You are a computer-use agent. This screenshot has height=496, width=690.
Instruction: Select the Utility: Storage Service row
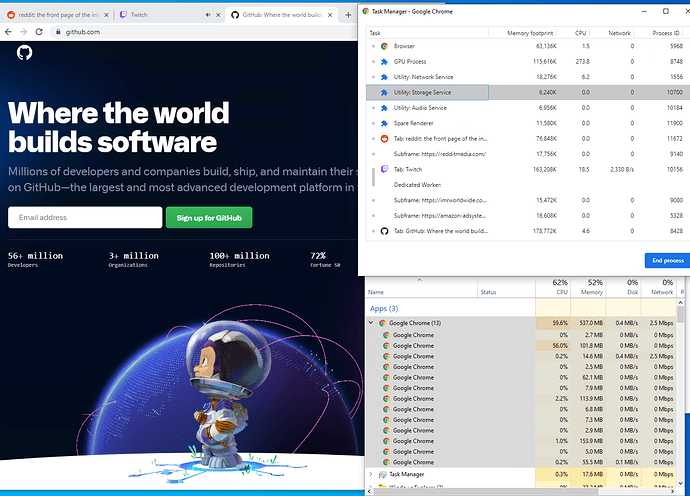(528, 92)
